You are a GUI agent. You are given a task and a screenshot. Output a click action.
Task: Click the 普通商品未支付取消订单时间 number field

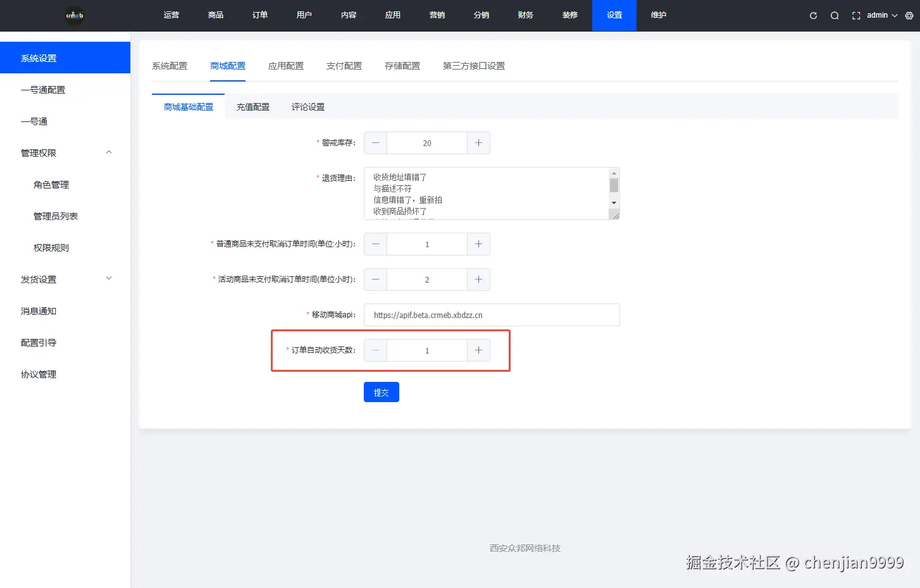tap(427, 244)
